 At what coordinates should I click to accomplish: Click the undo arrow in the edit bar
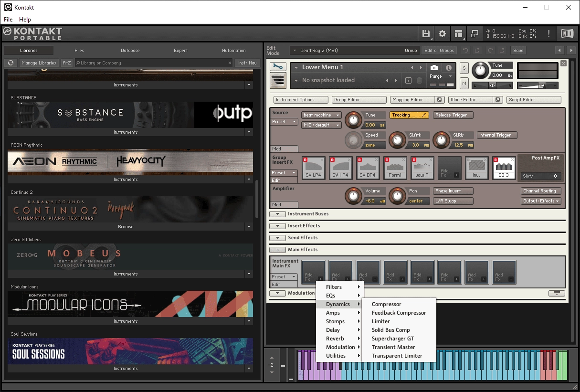465,50
